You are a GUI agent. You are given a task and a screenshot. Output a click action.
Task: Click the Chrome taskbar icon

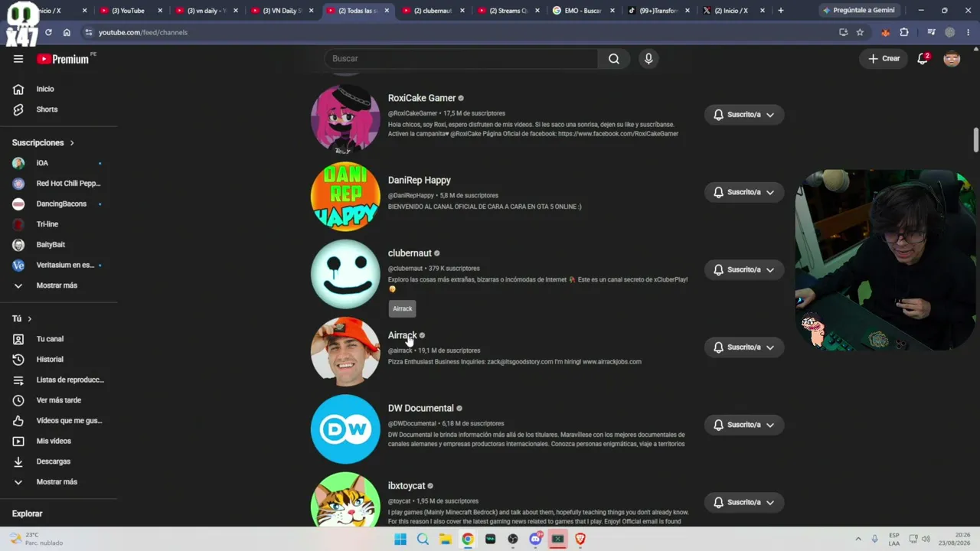pos(468,539)
